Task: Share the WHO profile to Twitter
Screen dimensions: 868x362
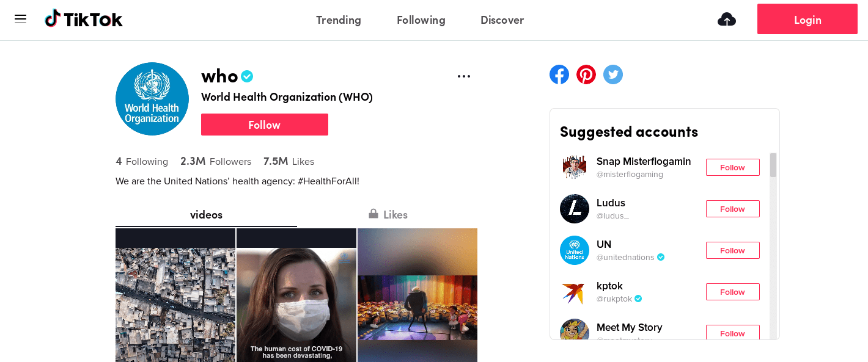Action: (x=612, y=74)
